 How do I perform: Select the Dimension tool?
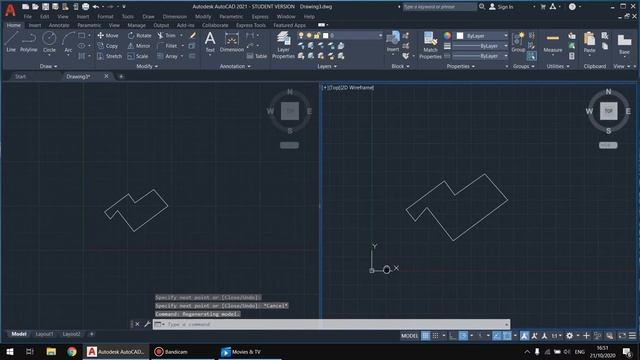pos(231,42)
